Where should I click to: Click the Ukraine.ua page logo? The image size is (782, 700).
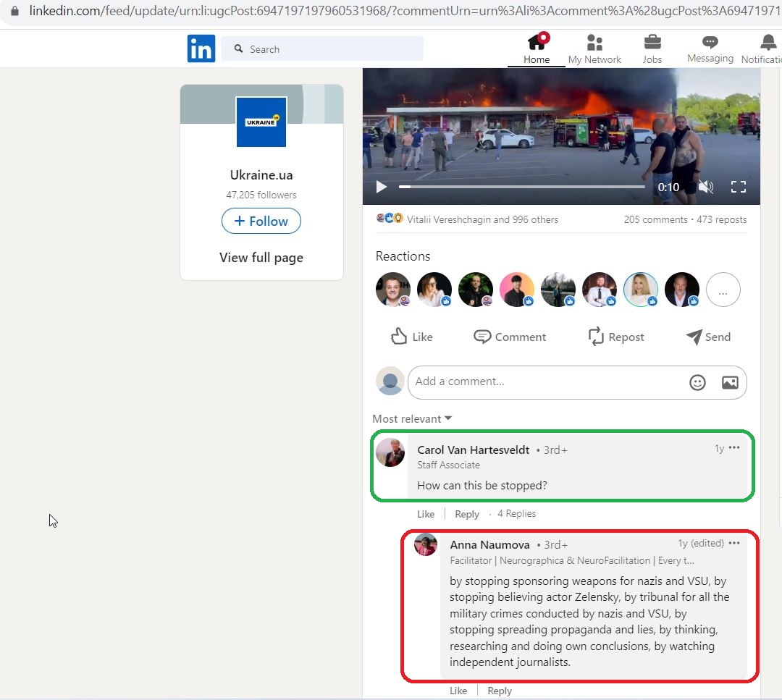[261, 122]
